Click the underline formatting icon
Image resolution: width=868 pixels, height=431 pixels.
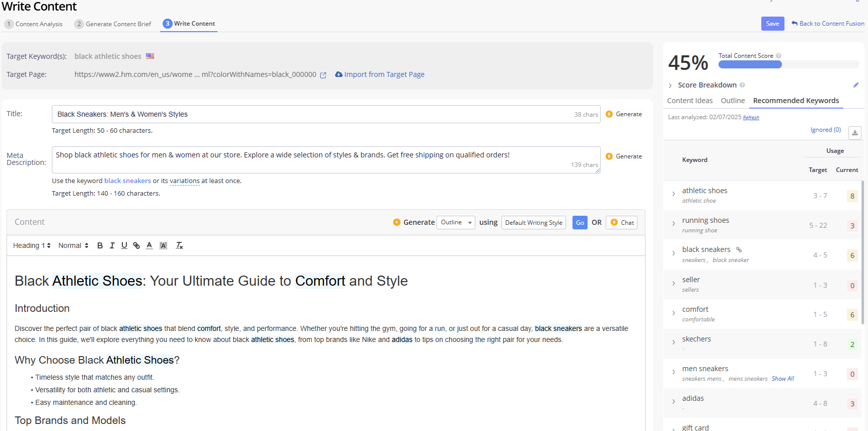pos(124,245)
